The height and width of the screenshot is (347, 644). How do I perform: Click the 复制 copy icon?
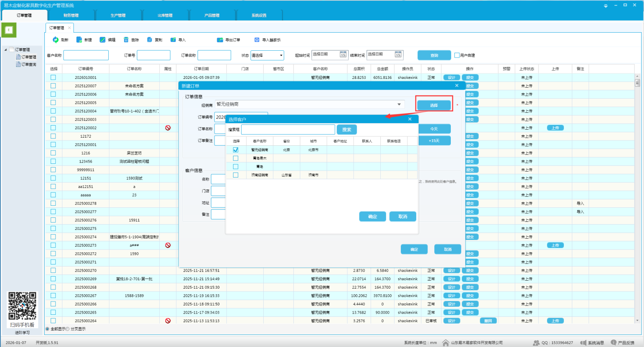click(150, 40)
